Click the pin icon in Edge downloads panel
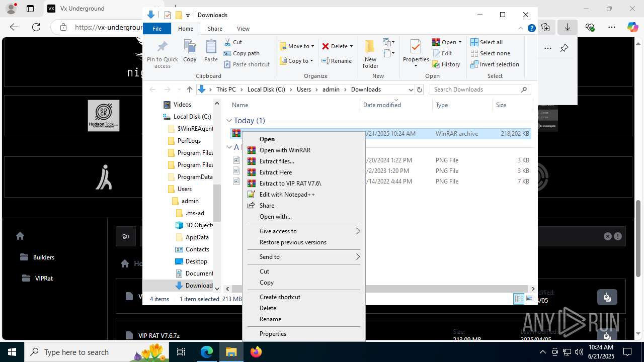This screenshot has height=362, width=644. tap(564, 48)
